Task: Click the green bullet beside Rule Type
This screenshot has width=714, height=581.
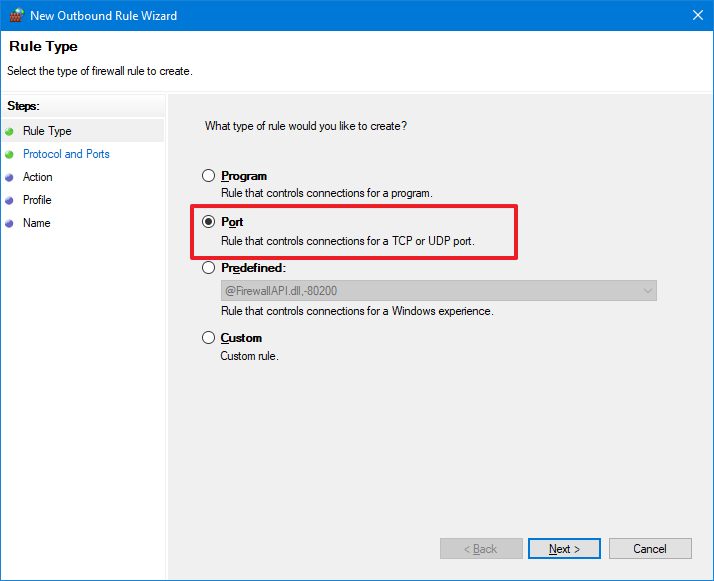Action: coord(10,131)
